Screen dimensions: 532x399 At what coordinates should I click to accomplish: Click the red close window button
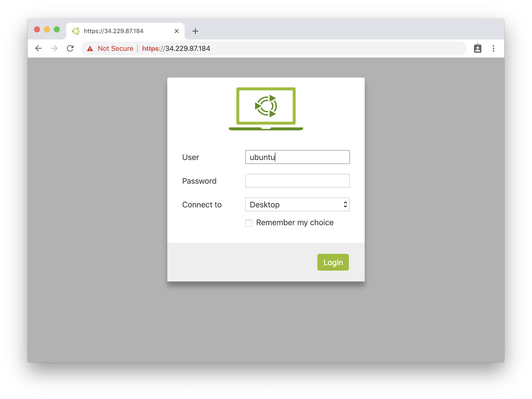tap(37, 30)
